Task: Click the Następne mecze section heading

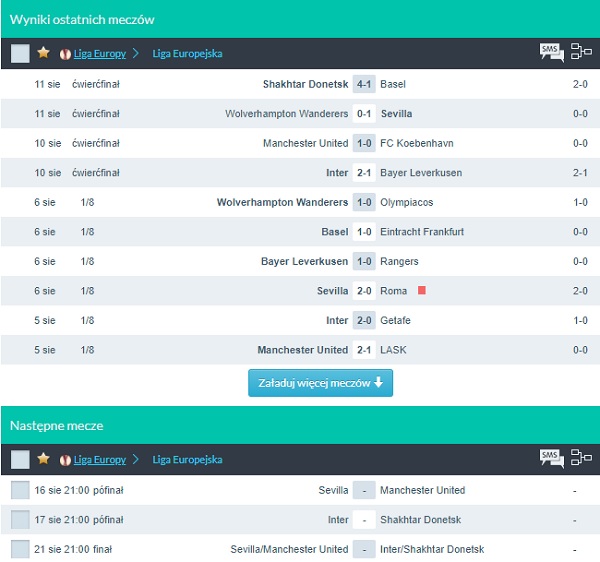Action: point(57,426)
